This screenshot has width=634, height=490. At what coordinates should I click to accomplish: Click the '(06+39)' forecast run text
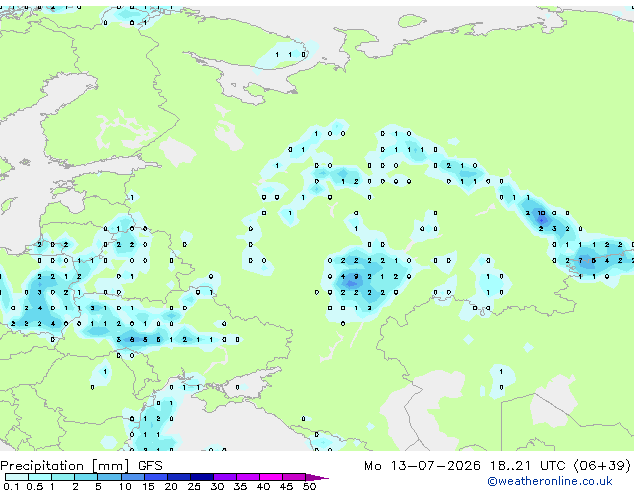click(602, 466)
